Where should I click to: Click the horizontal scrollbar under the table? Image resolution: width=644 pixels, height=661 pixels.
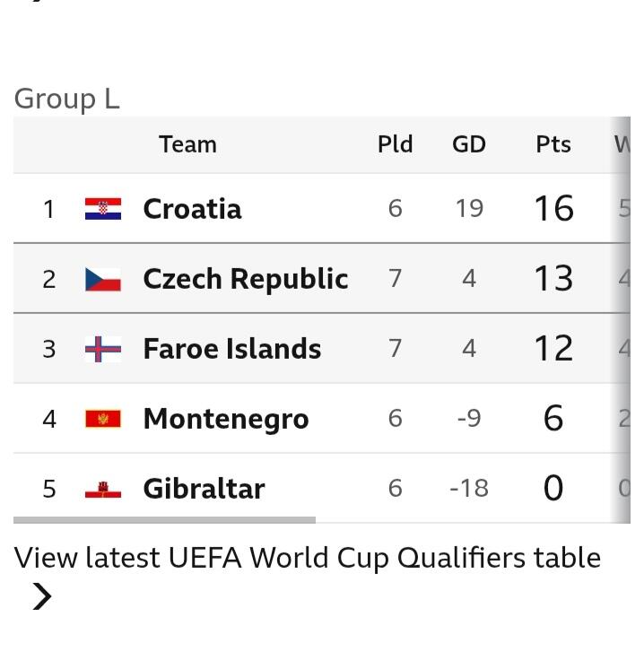tap(164, 519)
